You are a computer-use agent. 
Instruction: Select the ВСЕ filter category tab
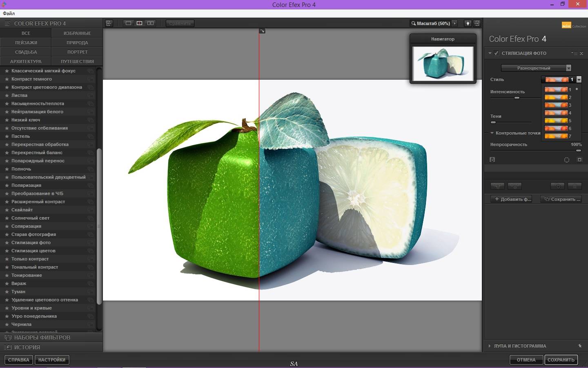(26, 33)
